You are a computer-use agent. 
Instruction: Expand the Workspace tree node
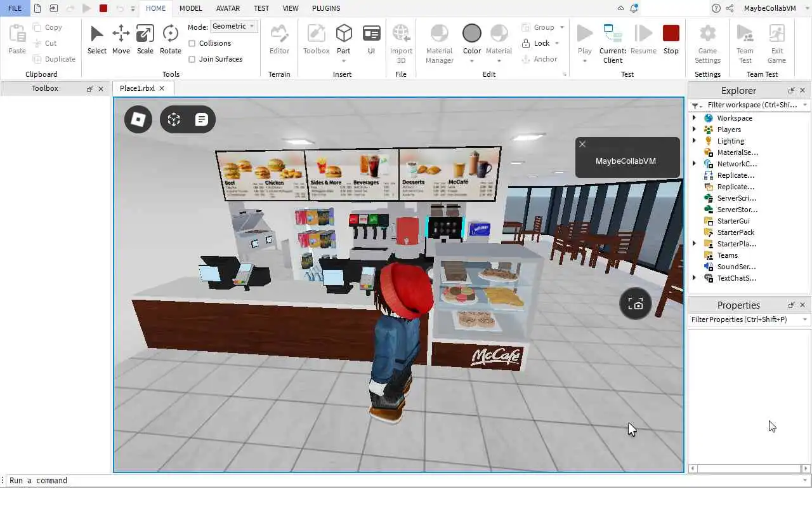pyautogui.click(x=694, y=118)
